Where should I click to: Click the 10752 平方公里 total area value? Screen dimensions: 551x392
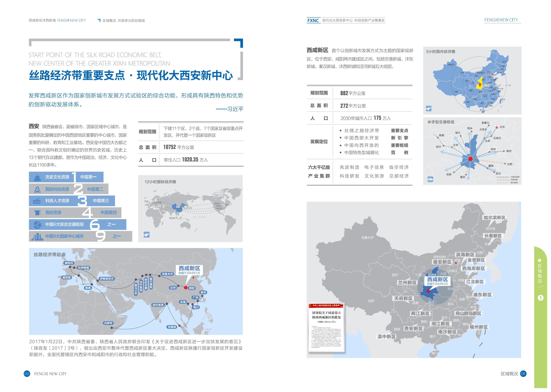point(179,147)
